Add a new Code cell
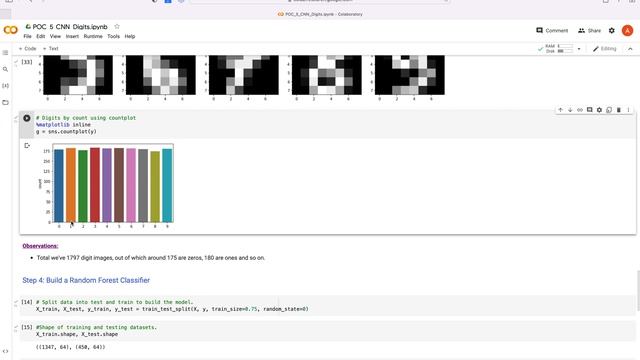Image resolution: width=640 pixels, height=360 pixels. tap(27, 49)
